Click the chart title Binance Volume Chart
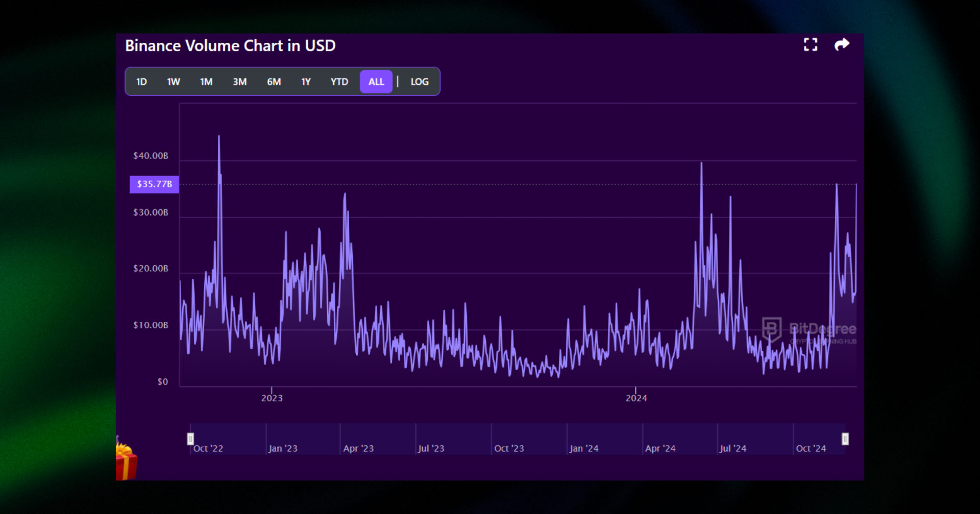Screen dimensions: 980x514 231,45
